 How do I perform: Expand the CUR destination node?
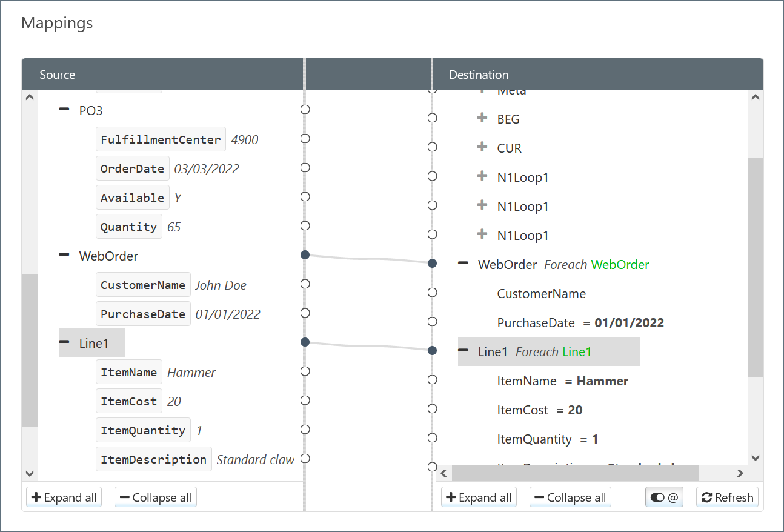pos(482,147)
